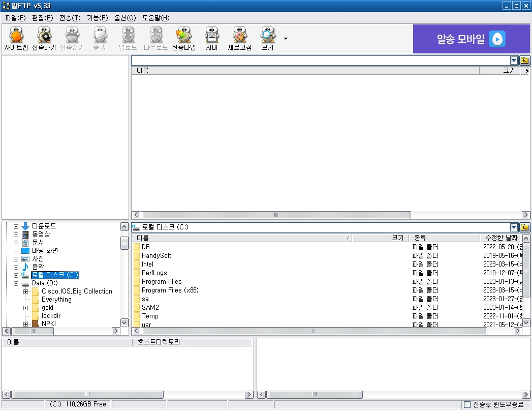The image size is (532, 410).
Task: Expand the 문서 tree node
Action: click(x=16, y=243)
